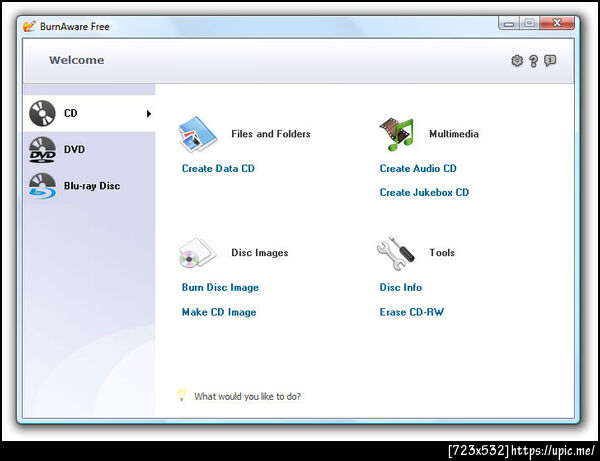Click the BurnAware app icon in title bar

coord(29,26)
